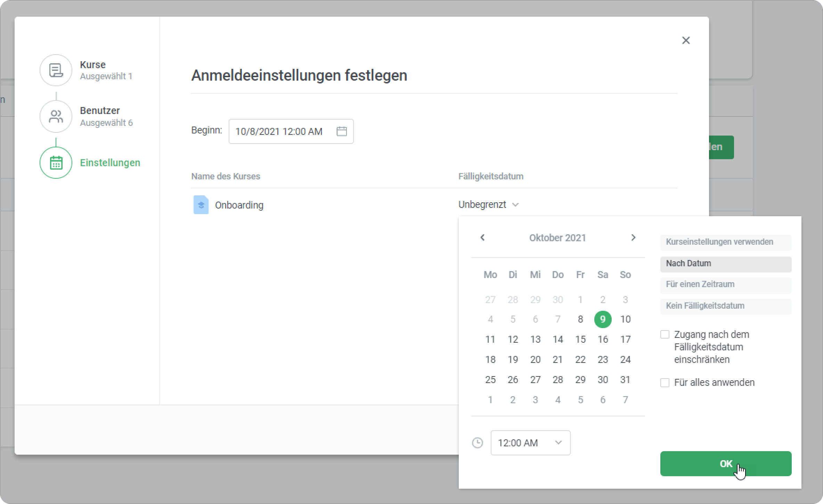
Task: Select Kurseinstellungen verwenden option
Action: tap(726, 242)
